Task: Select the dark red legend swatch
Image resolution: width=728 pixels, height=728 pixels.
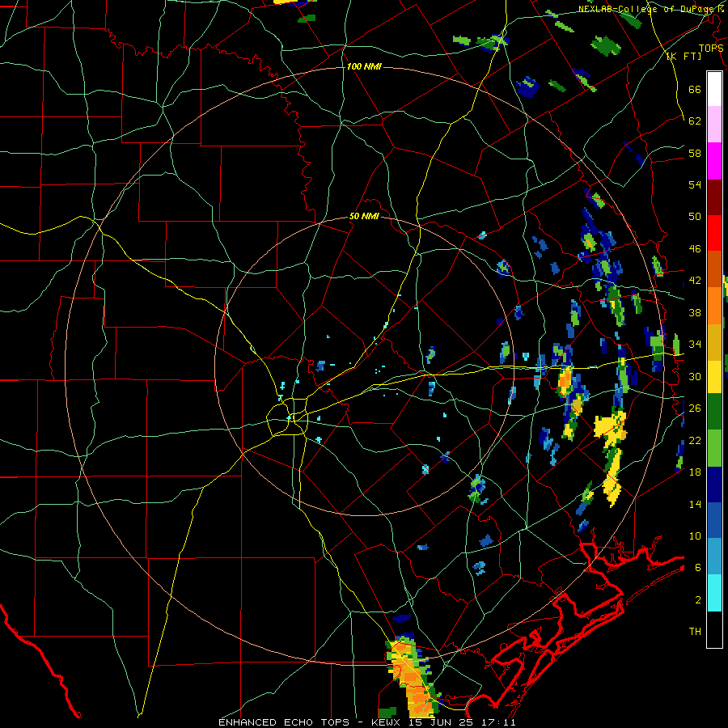Action: click(x=714, y=197)
